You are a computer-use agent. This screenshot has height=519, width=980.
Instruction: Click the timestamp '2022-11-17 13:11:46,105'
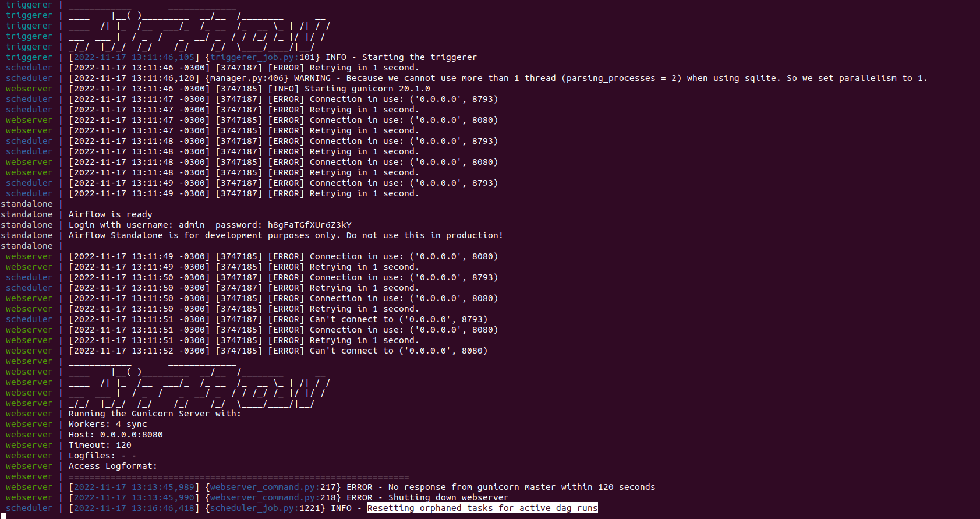pyautogui.click(x=134, y=57)
